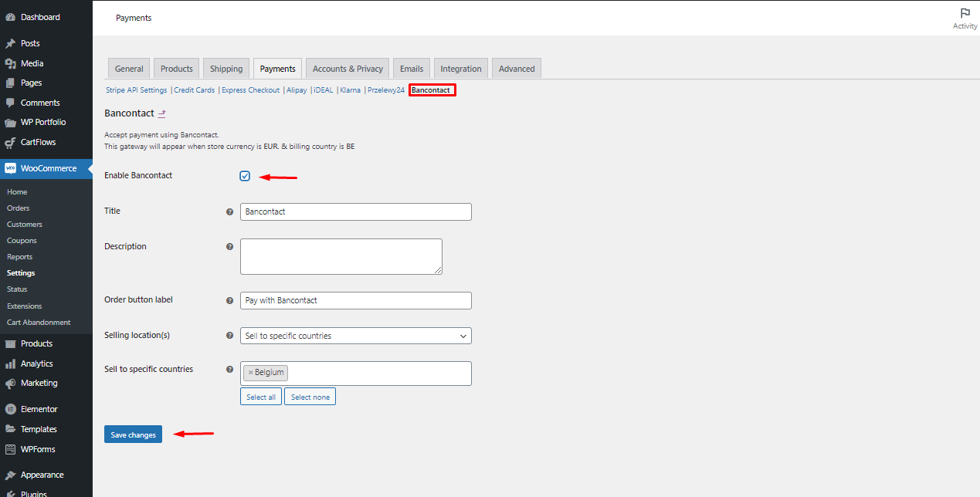The width and height of the screenshot is (980, 497).
Task: Click the Posts pin icon
Action: coord(11,43)
